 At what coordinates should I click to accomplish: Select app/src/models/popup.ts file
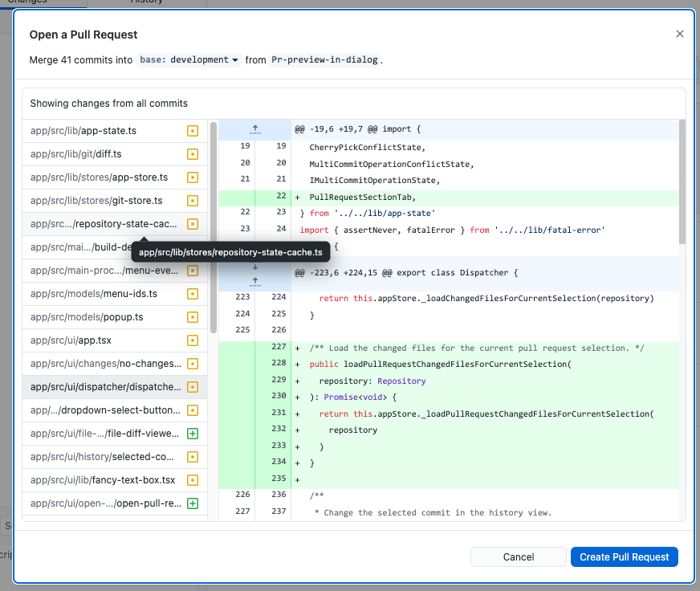tap(115, 317)
